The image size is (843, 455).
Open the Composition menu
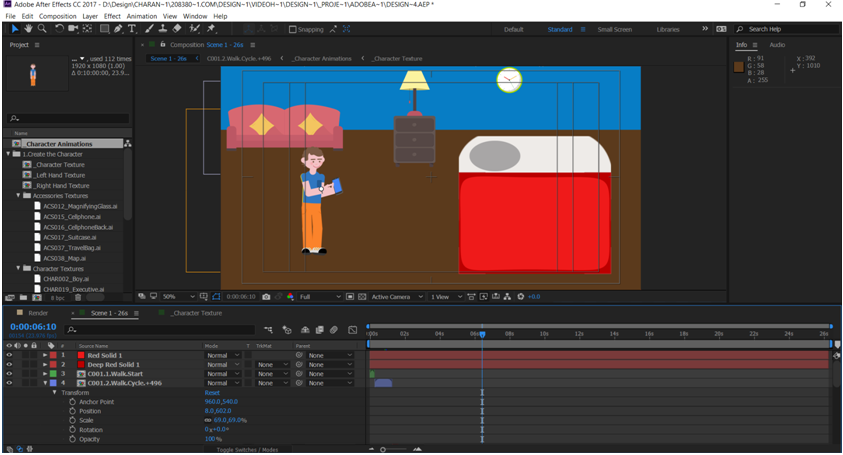(57, 16)
